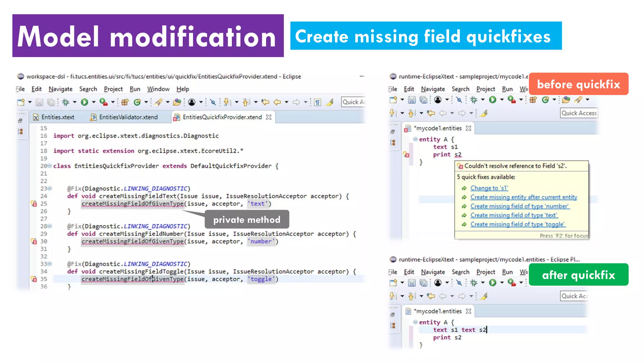
Task: Click 'Create missing field of type number' link
Action: (520, 206)
